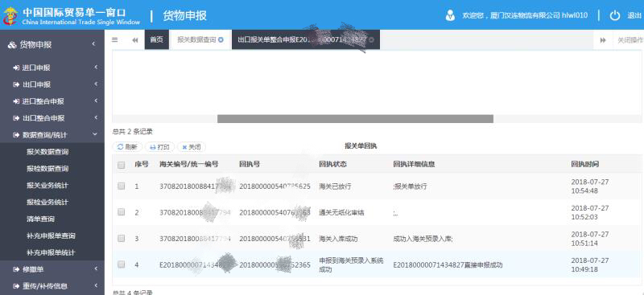Click the 退出 logout link

tap(634, 15)
